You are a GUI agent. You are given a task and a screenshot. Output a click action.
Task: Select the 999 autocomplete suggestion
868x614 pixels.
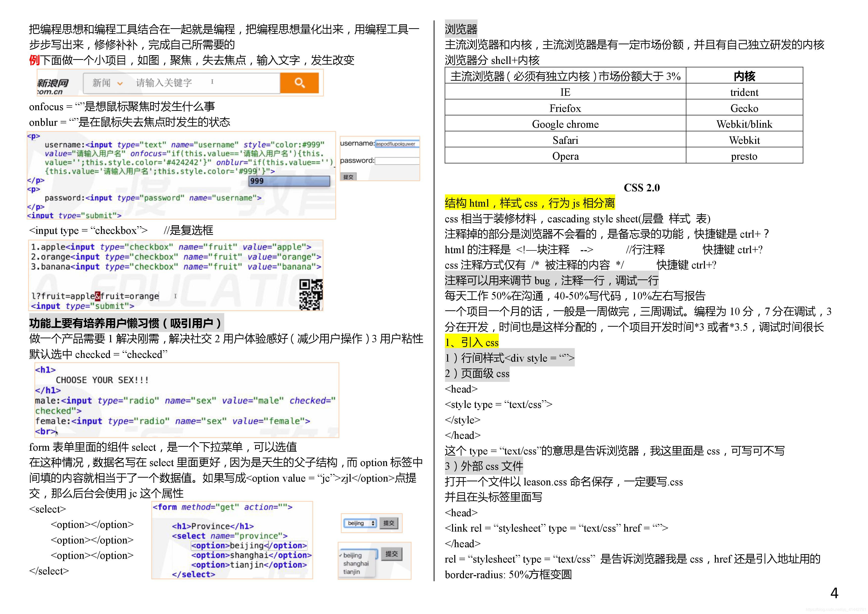(289, 181)
